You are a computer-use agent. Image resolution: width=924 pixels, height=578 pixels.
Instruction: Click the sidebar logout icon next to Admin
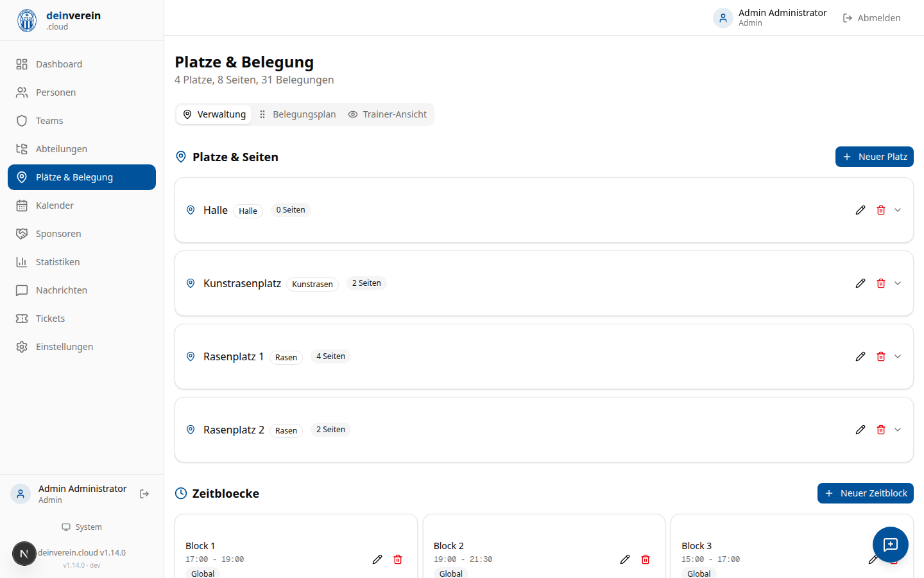(144, 494)
